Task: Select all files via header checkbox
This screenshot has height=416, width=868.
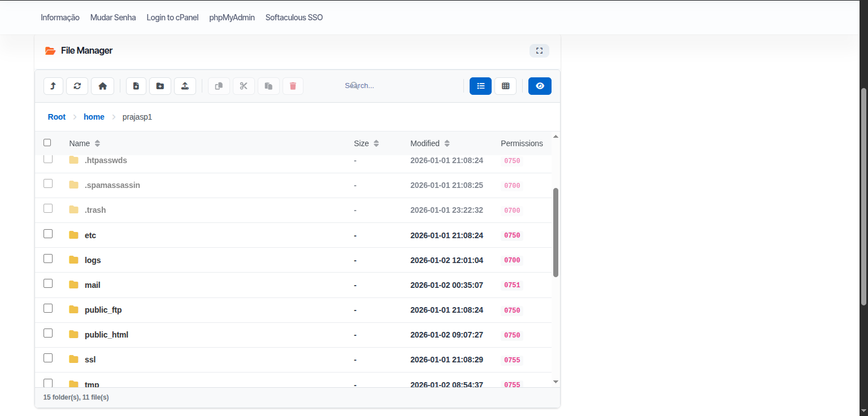Action: tap(47, 142)
